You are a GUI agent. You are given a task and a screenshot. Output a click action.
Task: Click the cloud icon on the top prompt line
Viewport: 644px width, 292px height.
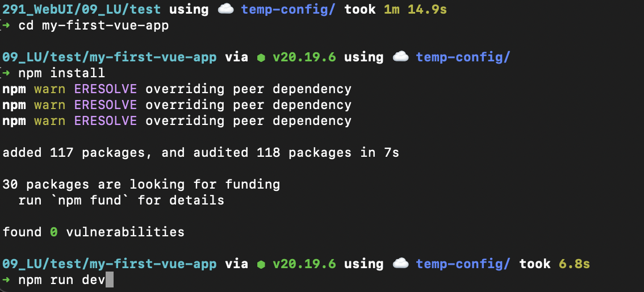[226, 10]
